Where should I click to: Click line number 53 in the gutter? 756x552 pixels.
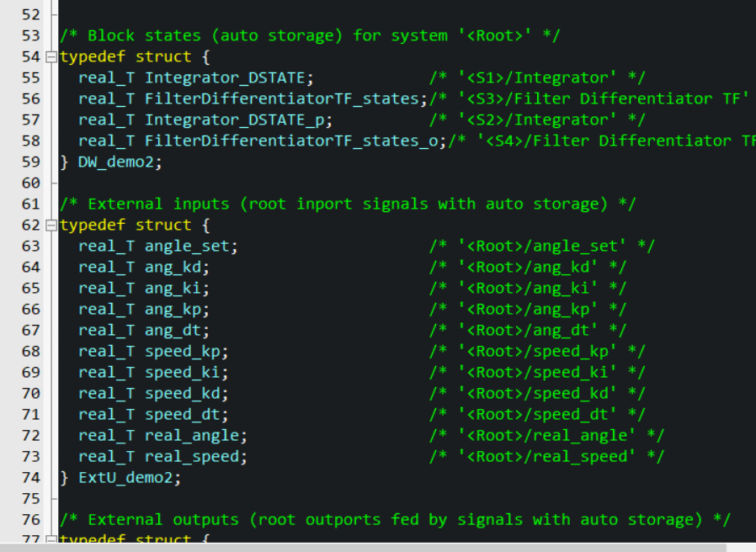30,35
